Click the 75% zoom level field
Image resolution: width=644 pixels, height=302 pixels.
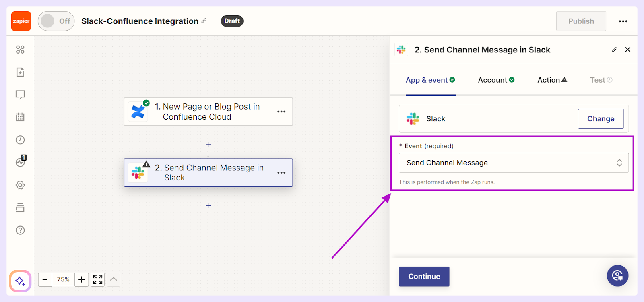pyautogui.click(x=63, y=279)
